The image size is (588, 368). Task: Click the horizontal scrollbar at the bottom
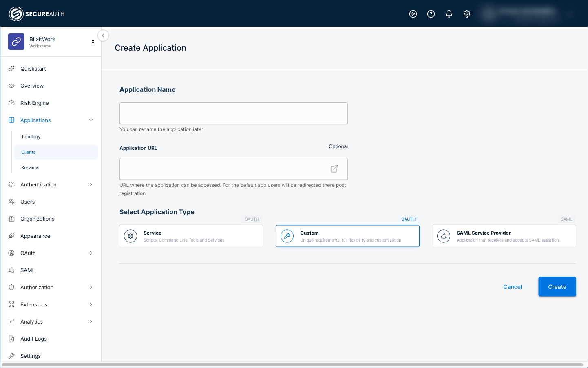pos(292,365)
